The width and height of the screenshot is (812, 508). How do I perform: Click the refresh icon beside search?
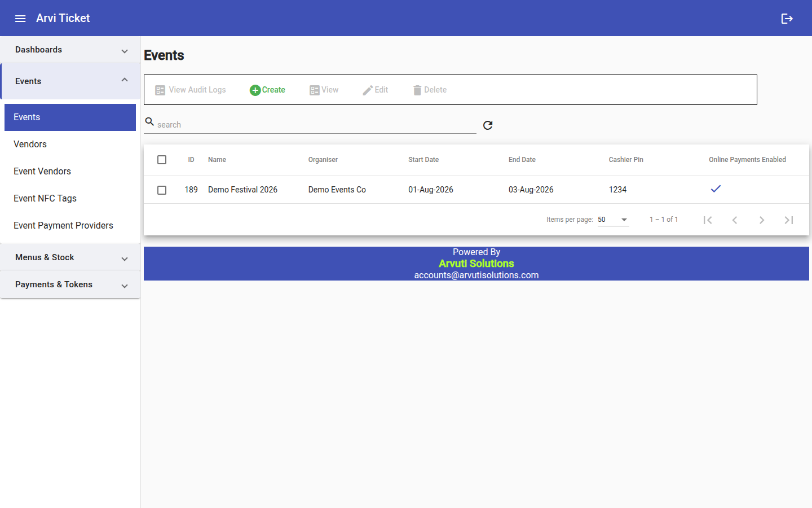point(488,125)
